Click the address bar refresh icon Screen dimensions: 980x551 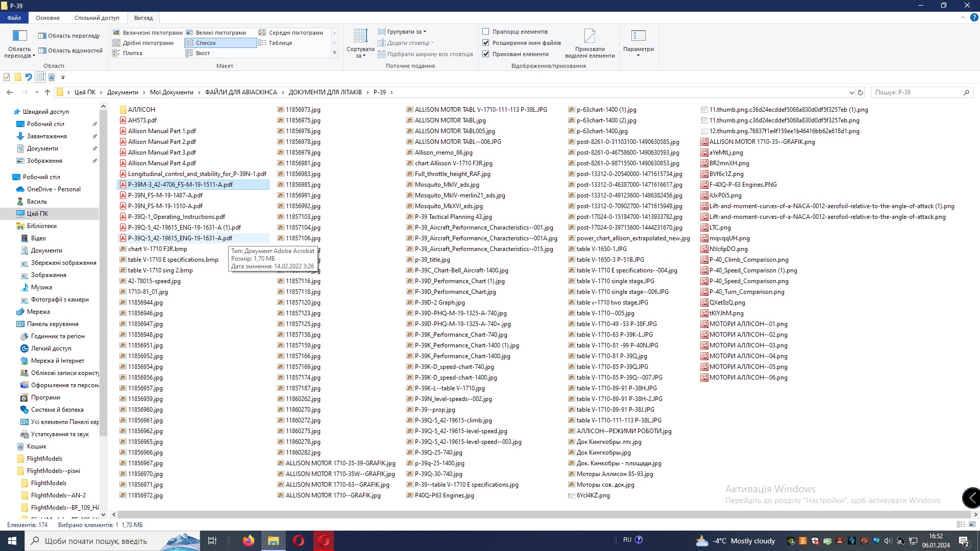coord(861,92)
